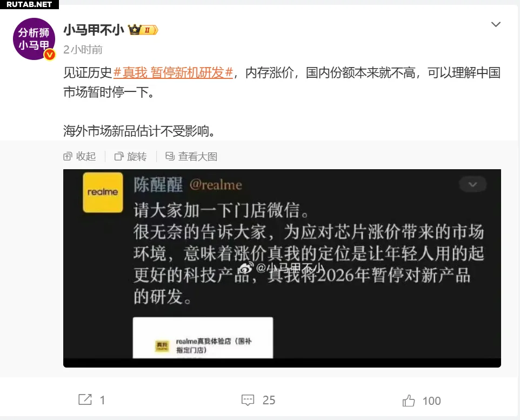
Task: Click the 2小时前 timestamp
Action: coord(83,50)
